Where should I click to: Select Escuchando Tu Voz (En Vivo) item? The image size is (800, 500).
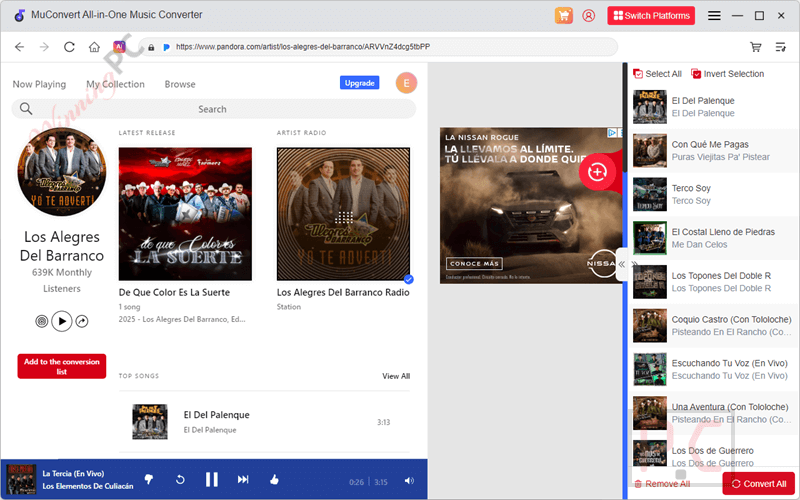[714, 369]
